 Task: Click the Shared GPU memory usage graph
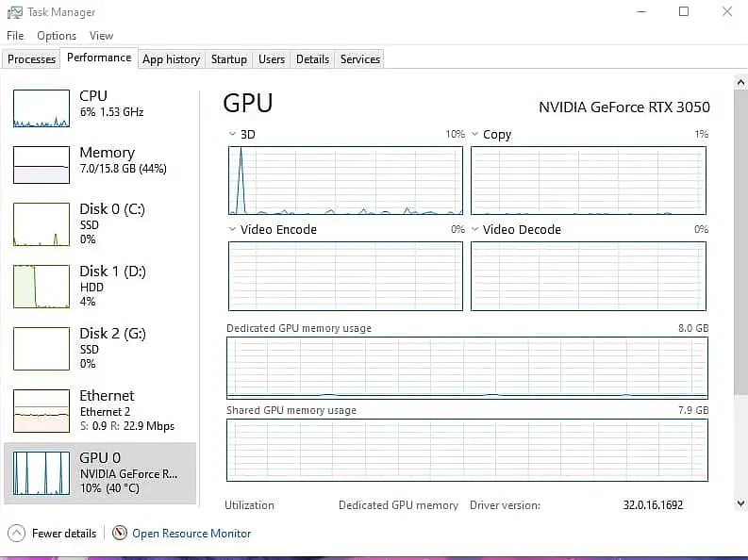467,450
